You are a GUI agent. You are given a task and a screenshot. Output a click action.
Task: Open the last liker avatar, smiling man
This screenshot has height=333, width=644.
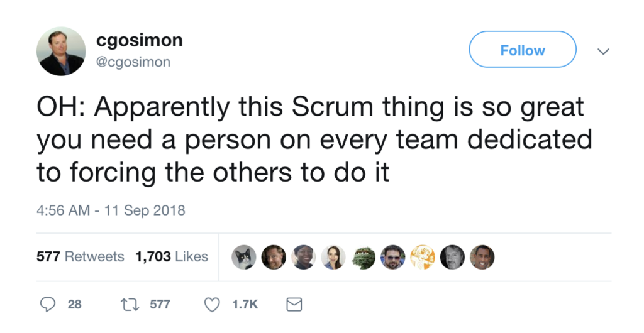coord(482,257)
